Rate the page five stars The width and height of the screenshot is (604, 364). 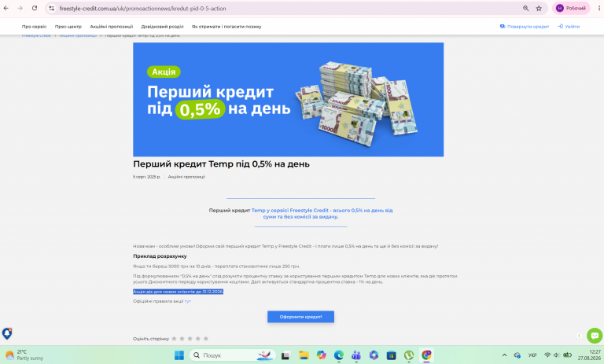206,339
